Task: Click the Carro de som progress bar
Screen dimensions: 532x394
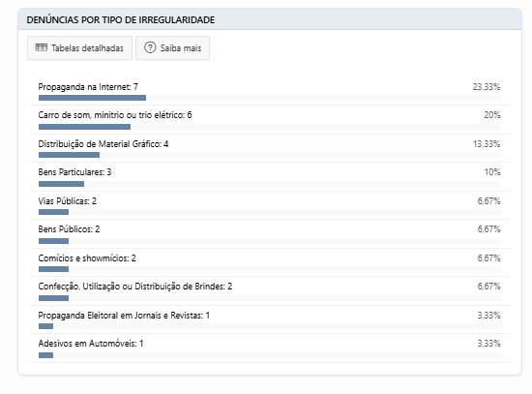Action: pyautogui.click(x=84, y=127)
